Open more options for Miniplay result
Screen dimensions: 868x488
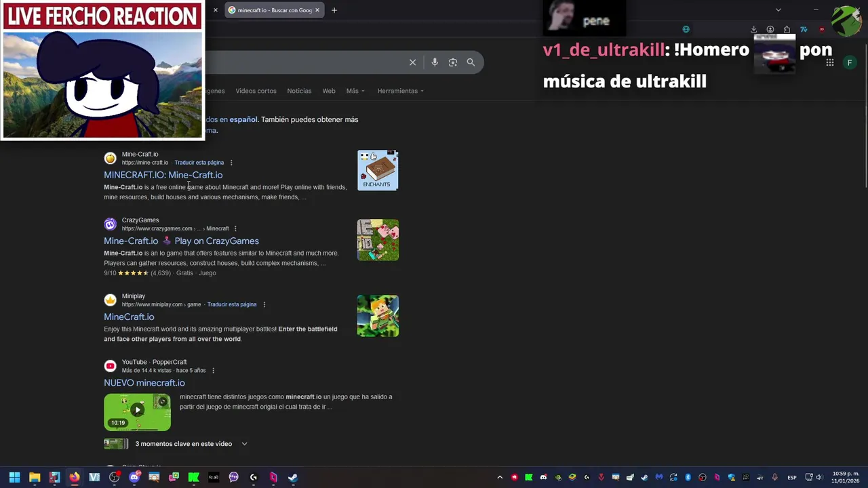pos(264,304)
